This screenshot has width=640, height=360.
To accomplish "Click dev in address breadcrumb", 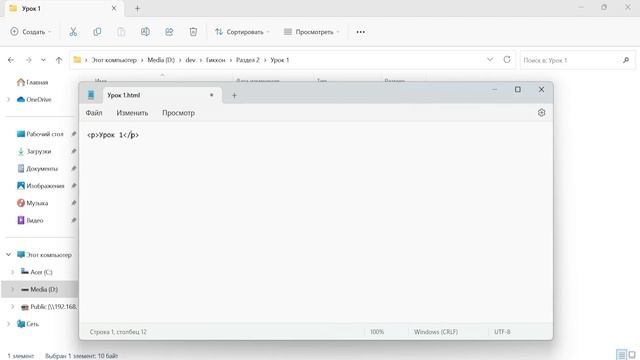I will [x=190, y=60].
